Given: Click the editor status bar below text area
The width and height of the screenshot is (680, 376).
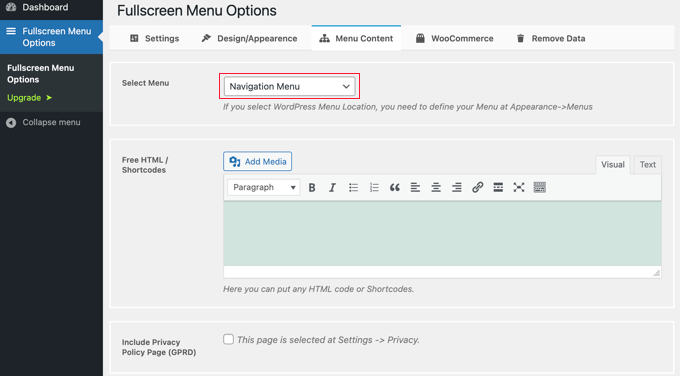Looking at the screenshot, I should (442, 272).
